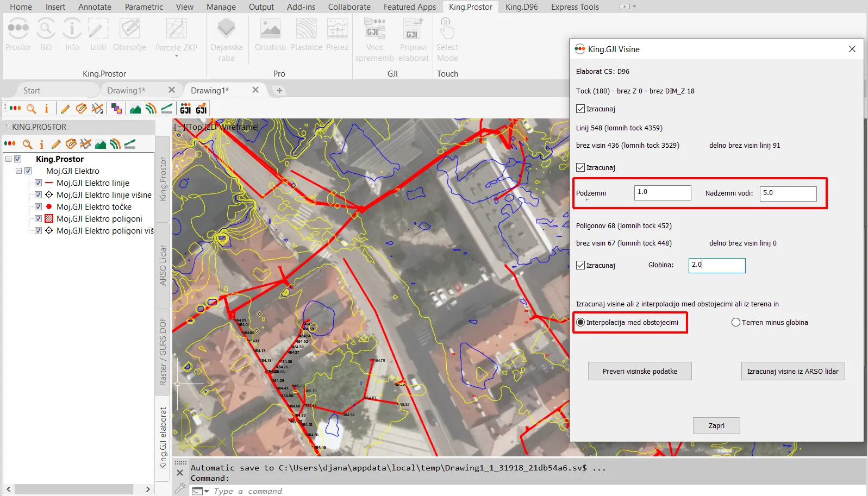Toggle the Moj.GJI Elektro točke layer checkbox
The image size is (868, 496).
pos(39,207)
